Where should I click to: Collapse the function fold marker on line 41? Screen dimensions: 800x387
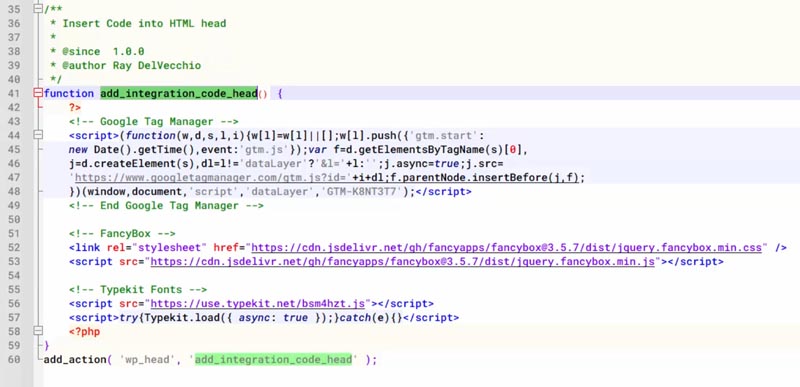pyautogui.click(x=38, y=93)
